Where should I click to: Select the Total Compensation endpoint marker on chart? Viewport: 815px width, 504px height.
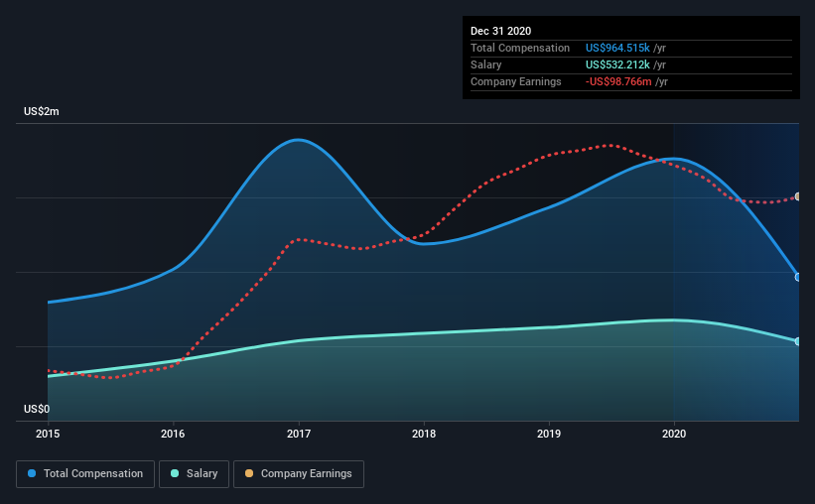tap(798, 277)
